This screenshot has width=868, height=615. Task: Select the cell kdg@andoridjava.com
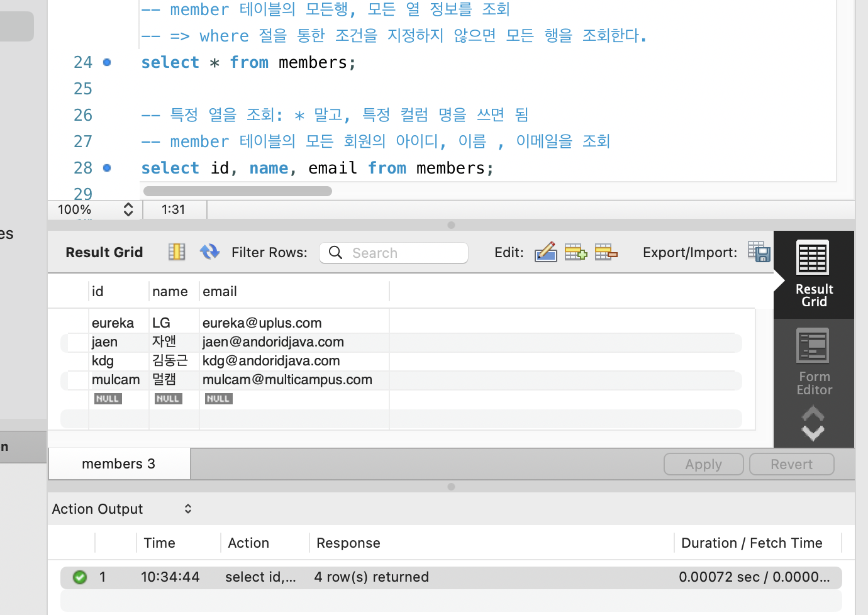(294, 361)
